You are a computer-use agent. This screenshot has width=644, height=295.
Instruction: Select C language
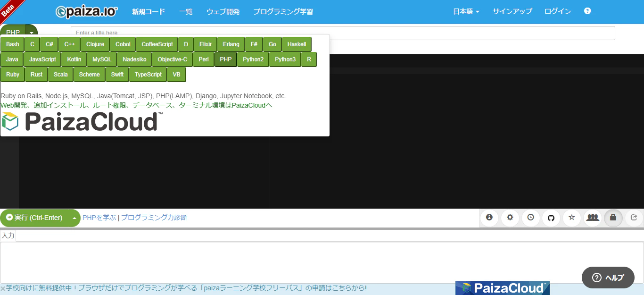33,44
